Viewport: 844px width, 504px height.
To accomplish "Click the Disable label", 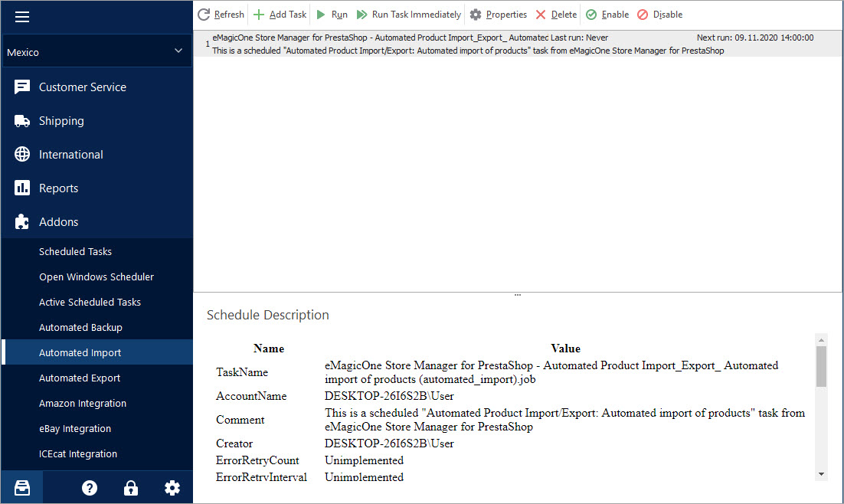I will (667, 15).
